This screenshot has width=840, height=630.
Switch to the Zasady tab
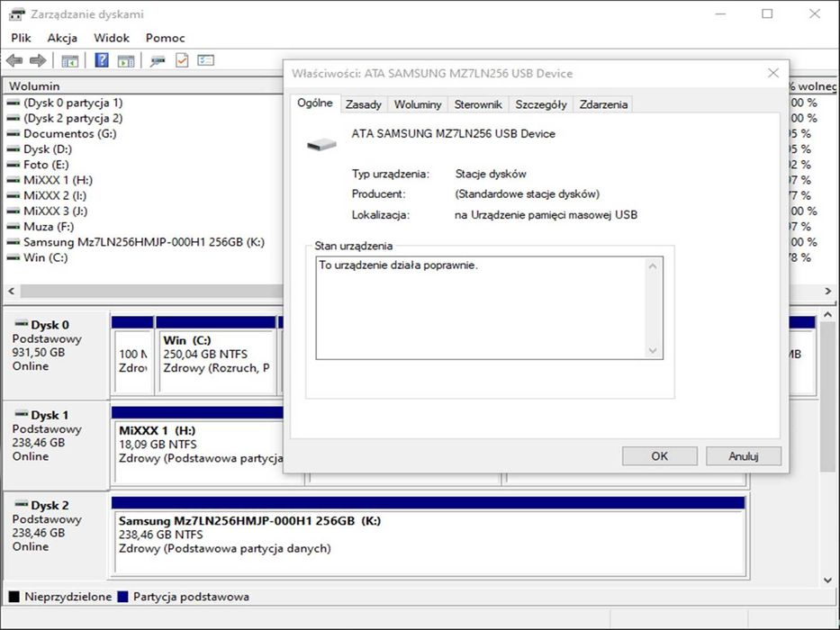(363, 104)
